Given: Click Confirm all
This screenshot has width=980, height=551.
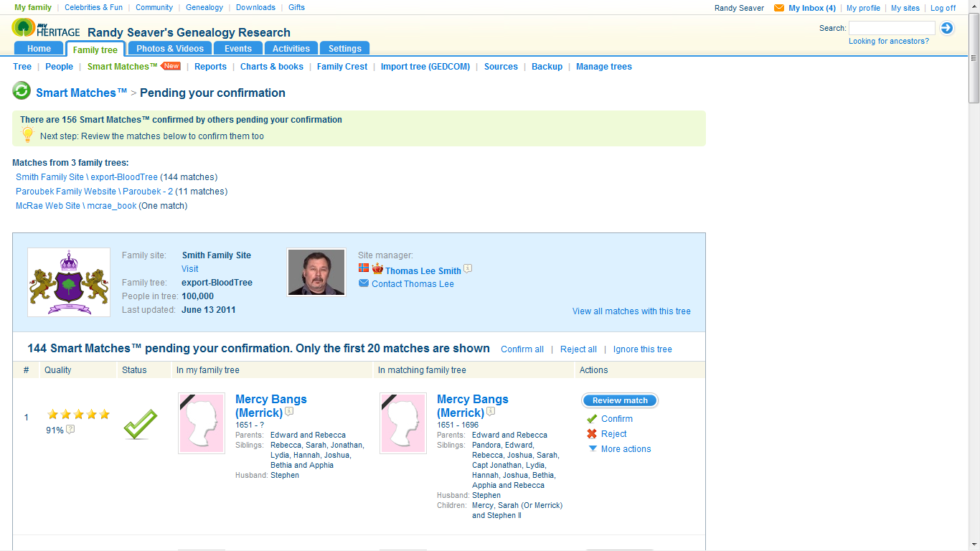Looking at the screenshot, I should click(522, 349).
